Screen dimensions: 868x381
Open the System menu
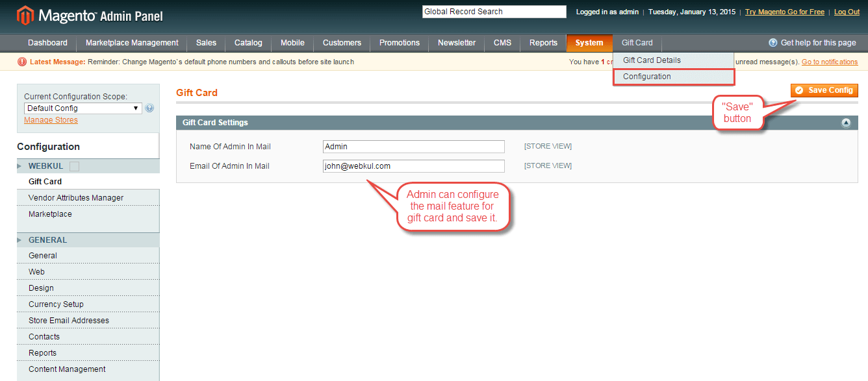[x=589, y=43]
